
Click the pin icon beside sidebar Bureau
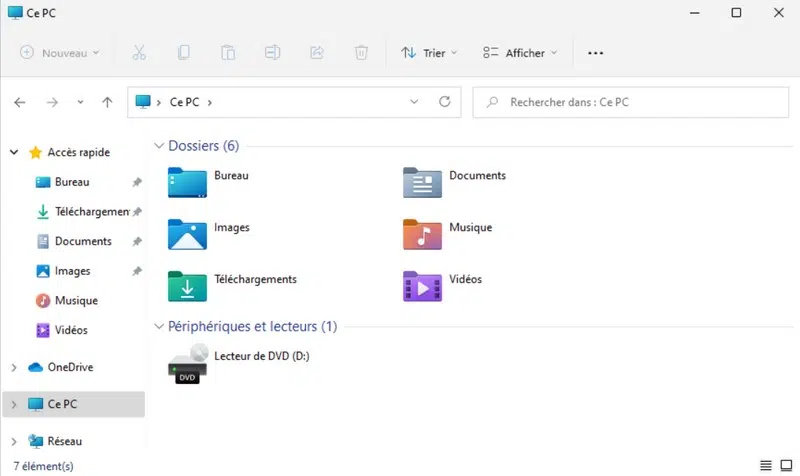137,182
